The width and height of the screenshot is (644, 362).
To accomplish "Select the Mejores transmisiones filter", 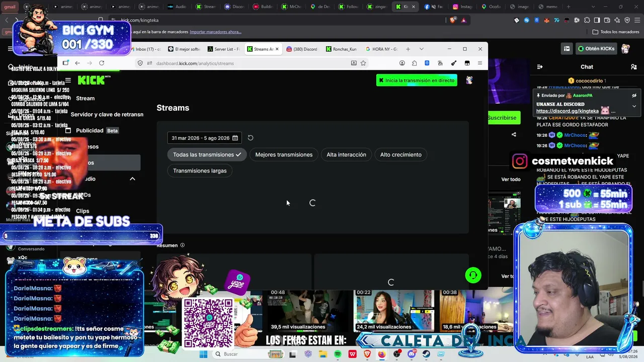I will [284, 154].
